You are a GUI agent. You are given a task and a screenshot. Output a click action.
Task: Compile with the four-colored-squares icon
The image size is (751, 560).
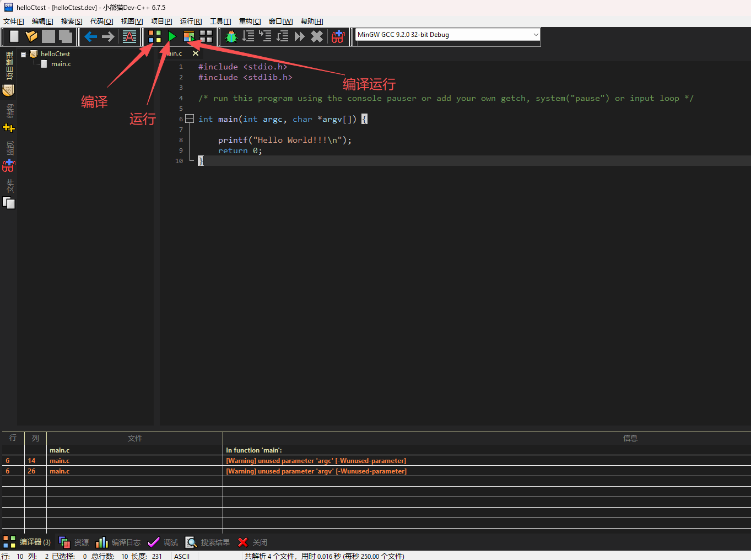[155, 36]
